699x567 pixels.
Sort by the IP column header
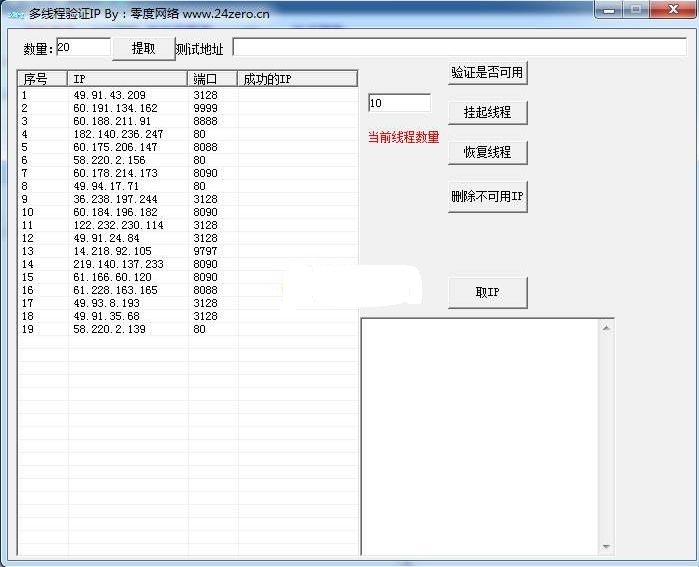(127, 79)
